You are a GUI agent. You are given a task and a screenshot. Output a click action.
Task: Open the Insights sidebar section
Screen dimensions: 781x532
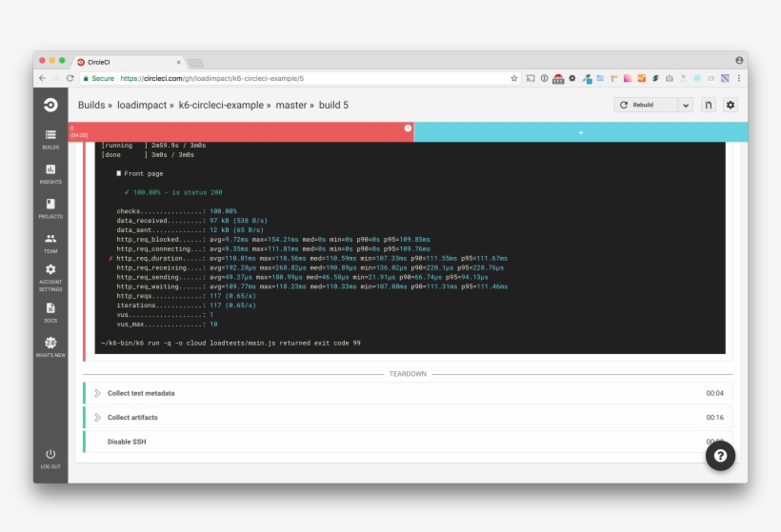pos(50,173)
